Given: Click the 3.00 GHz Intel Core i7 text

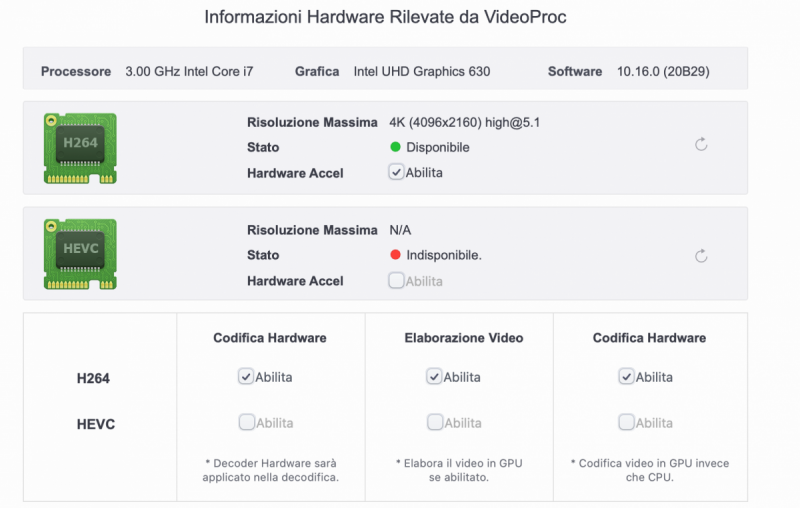Looking at the screenshot, I should pyautogui.click(x=189, y=72).
